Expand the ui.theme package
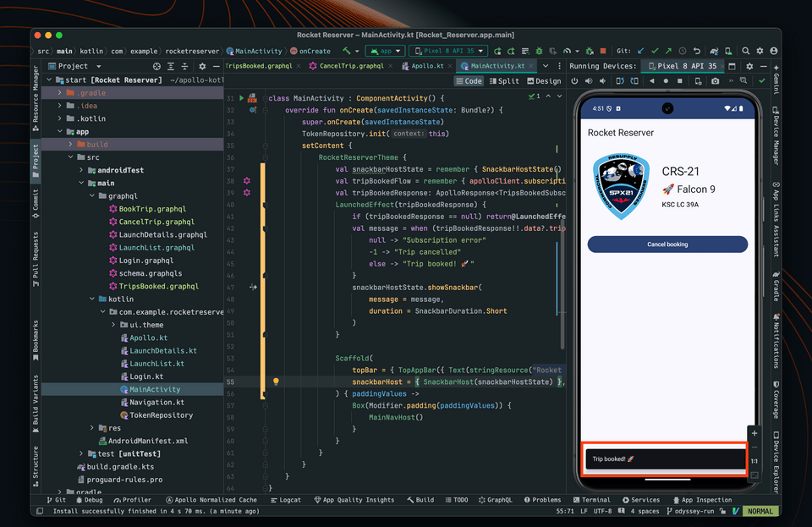The height and width of the screenshot is (527, 812). coord(113,325)
